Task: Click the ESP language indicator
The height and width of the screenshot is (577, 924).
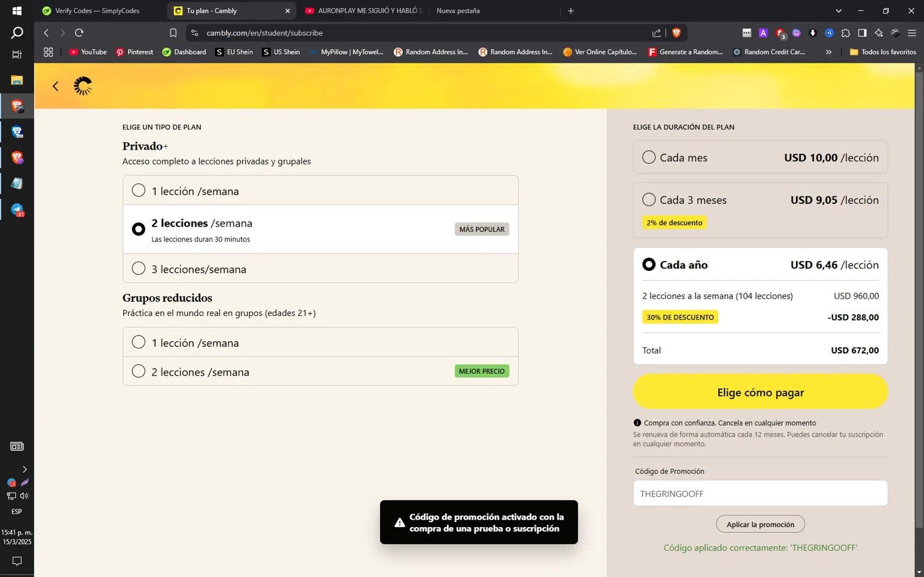Action: pos(17,512)
